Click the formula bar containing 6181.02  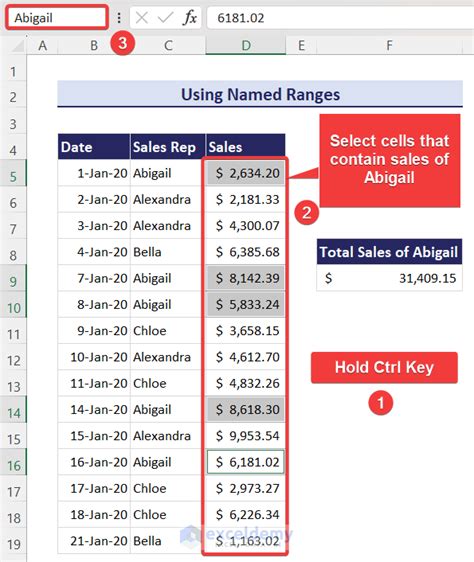click(x=341, y=18)
